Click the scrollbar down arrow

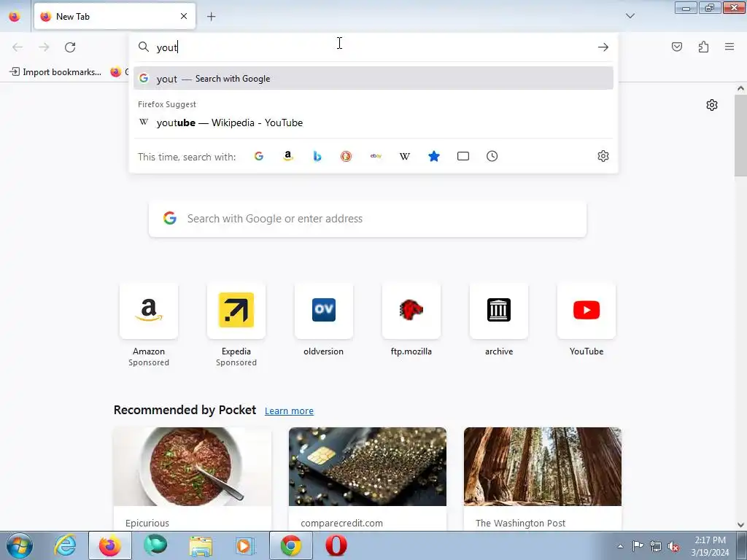coord(740,525)
